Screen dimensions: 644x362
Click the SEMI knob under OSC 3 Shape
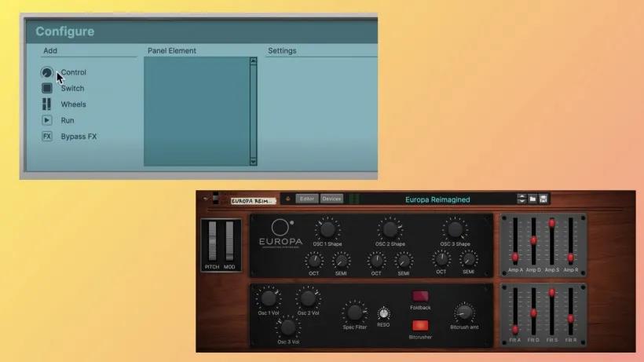[x=468, y=259]
